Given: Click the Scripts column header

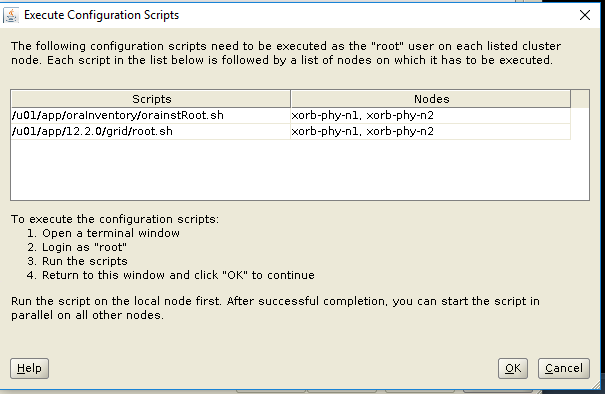Looking at the screenshot, I should pos(151,99).
